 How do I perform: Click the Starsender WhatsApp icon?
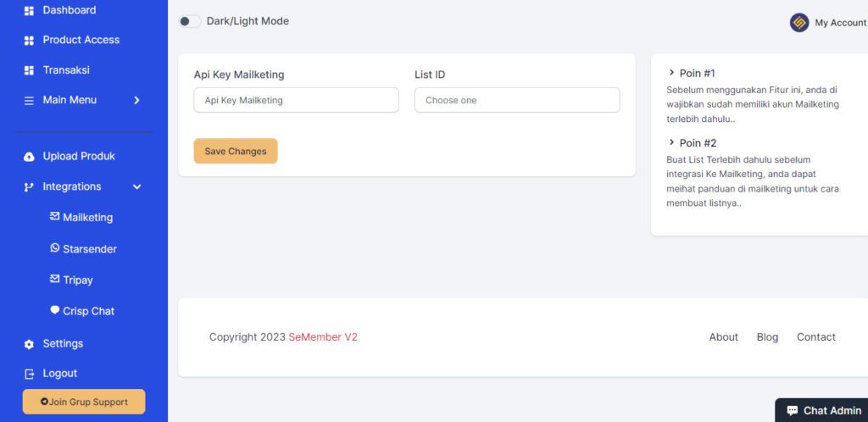click(55, 248)
